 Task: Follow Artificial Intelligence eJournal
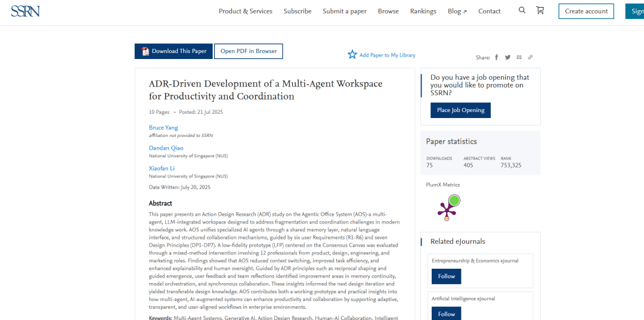pyautogui.click(x=447, y=314)
